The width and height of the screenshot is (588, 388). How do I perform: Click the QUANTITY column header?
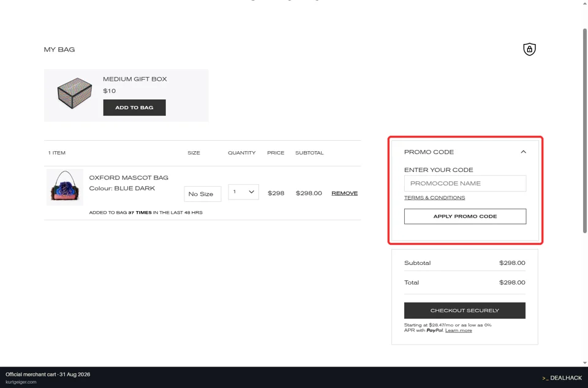(x=241, y=153)
